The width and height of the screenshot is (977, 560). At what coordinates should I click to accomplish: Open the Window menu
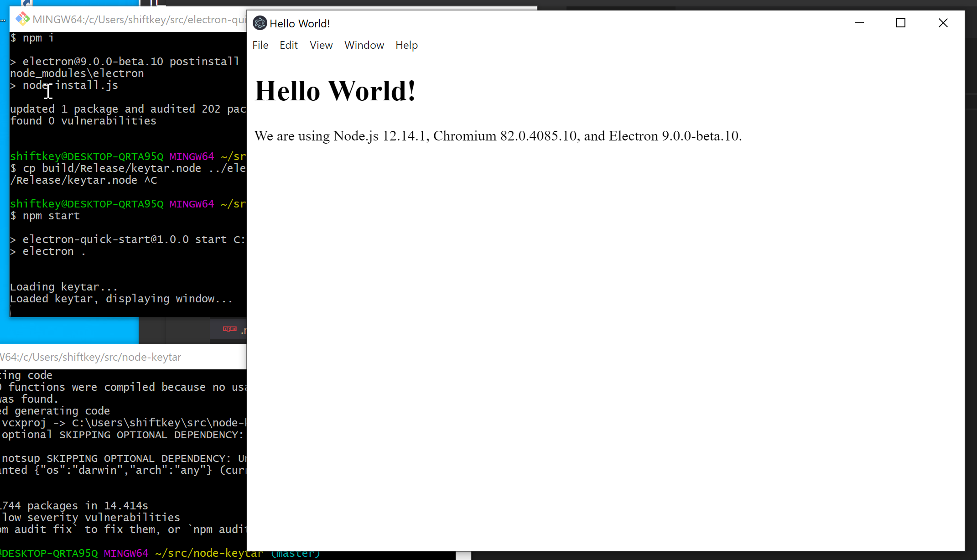click(364, 45)
